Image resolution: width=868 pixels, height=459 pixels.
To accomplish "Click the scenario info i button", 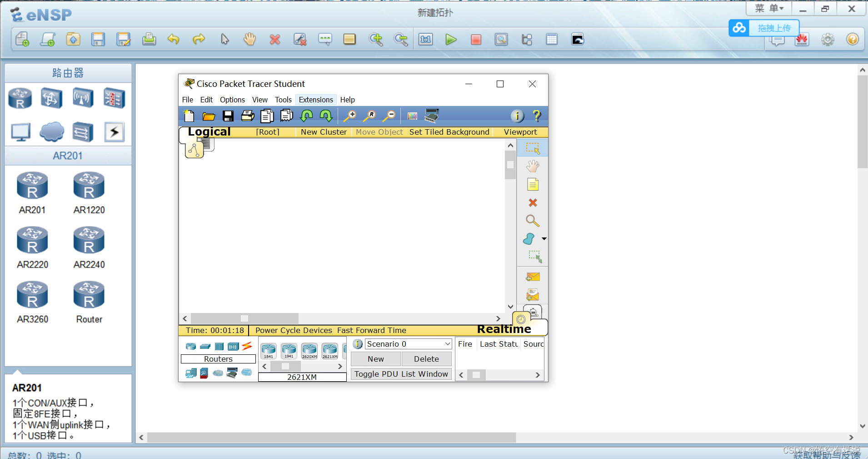I will click(358, 344).
